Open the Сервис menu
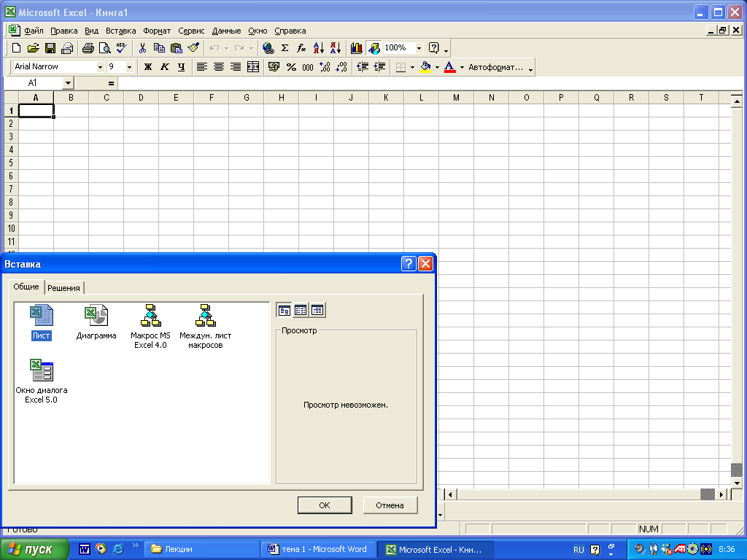The width and height of the screenshot is (747, 560). pyautogui.click(x=191, y=31)
